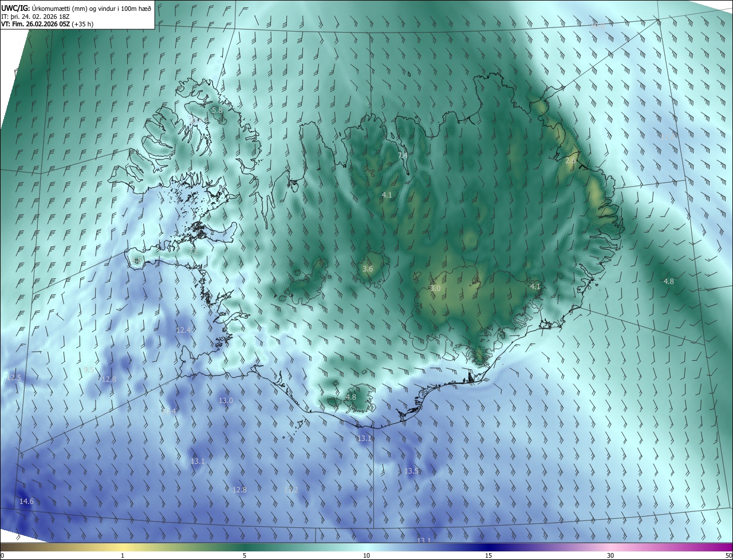
Task: Click the 13.5 value on the map
Action: tap(411, 471)
